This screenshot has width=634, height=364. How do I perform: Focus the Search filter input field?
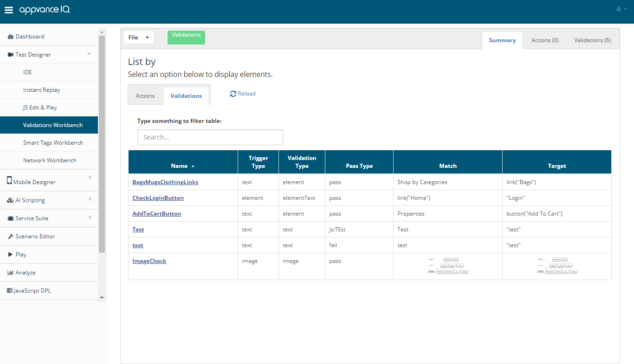click(x=210, y=137)
